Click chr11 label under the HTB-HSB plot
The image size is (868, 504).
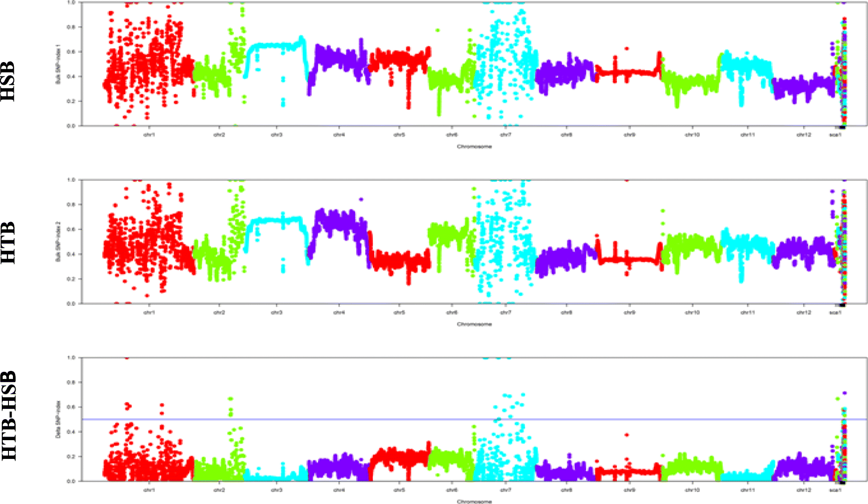[x=748, y=490]
